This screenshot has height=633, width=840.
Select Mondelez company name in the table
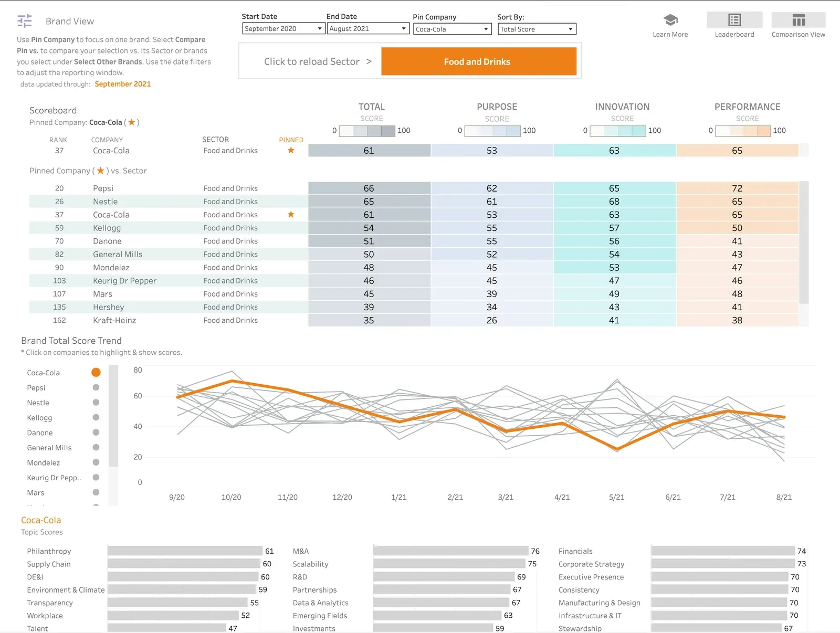tap(111, 267)
